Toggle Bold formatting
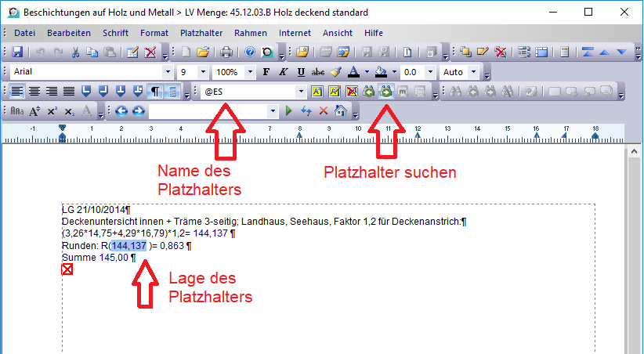The width and height of the screenshot is (644, 354). coord(266,72)
